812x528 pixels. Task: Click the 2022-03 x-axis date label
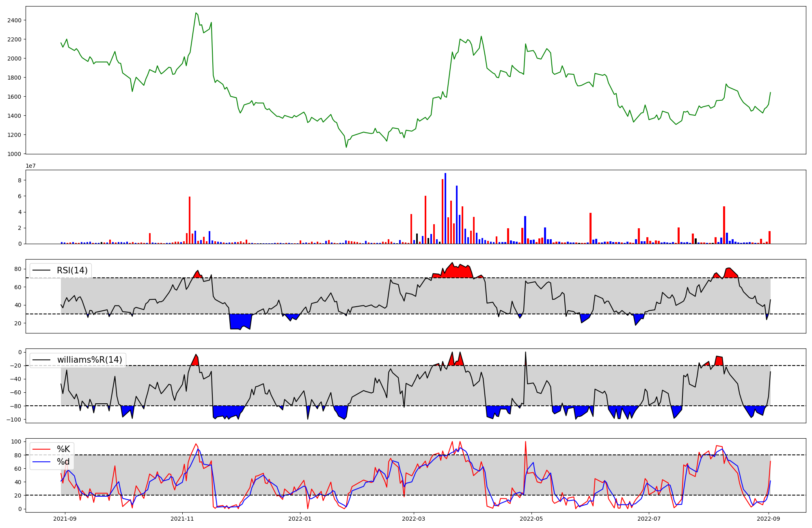[x=414, y=519]
